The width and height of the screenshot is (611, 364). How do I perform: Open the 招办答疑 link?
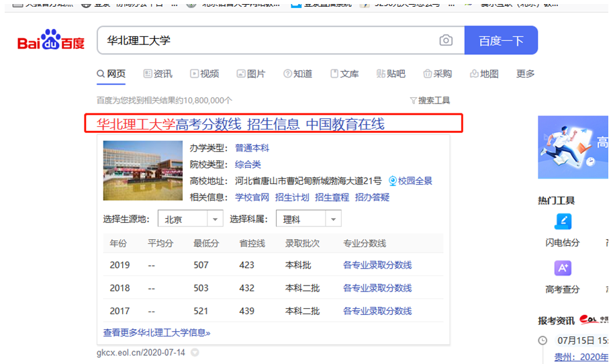(372, 197)
